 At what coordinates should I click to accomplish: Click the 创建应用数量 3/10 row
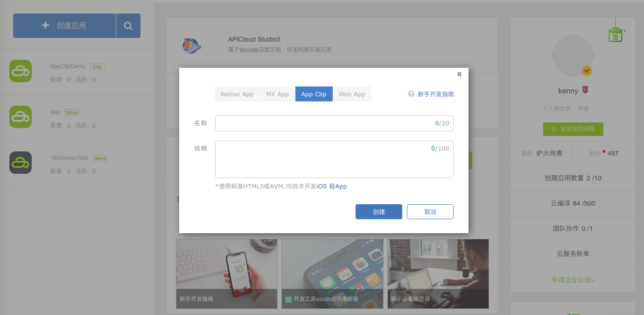click(x=573, y=178)
